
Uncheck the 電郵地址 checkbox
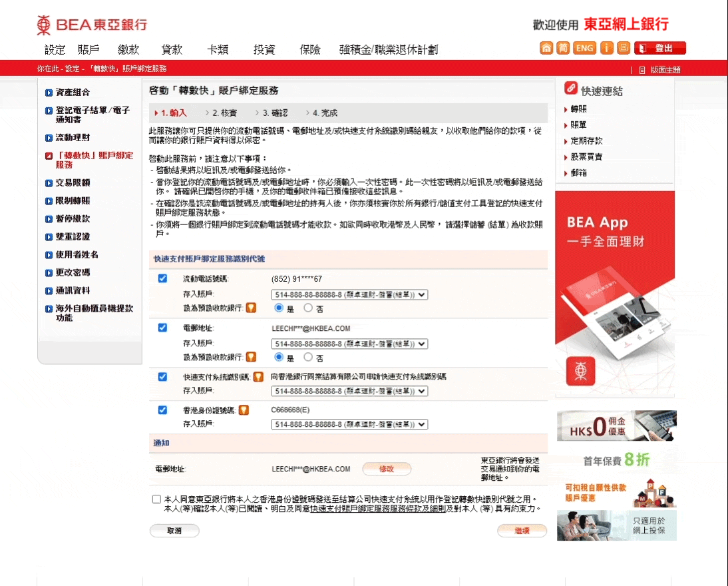(x=162, y=328)
